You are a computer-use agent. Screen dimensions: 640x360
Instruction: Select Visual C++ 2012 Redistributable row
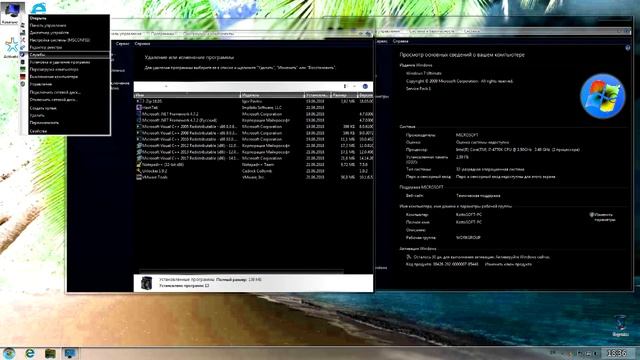254,145
